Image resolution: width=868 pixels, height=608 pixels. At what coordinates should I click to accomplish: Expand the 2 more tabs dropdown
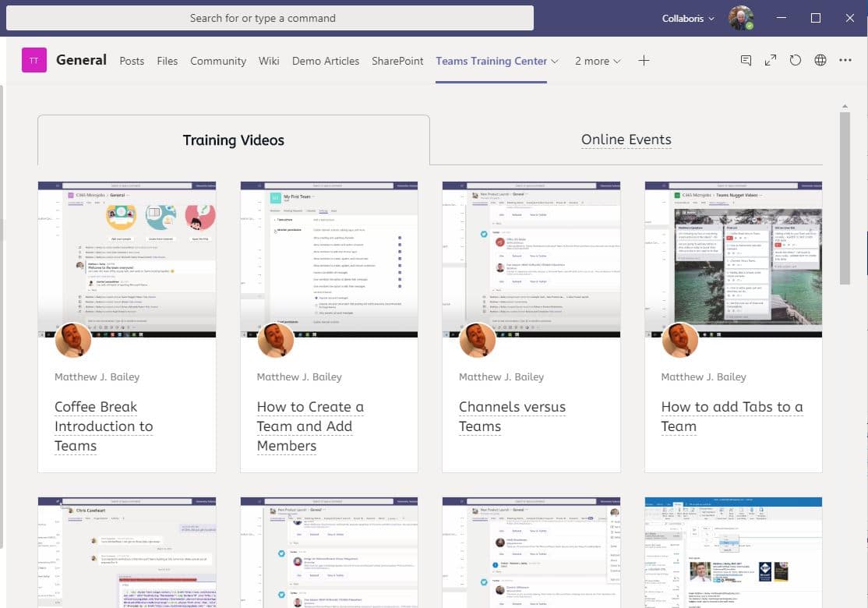click(x=598, y=61)
